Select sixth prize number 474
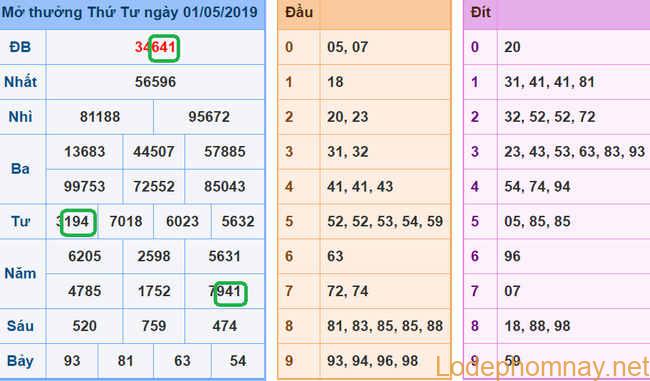The image size is (650, 381). 225,326
